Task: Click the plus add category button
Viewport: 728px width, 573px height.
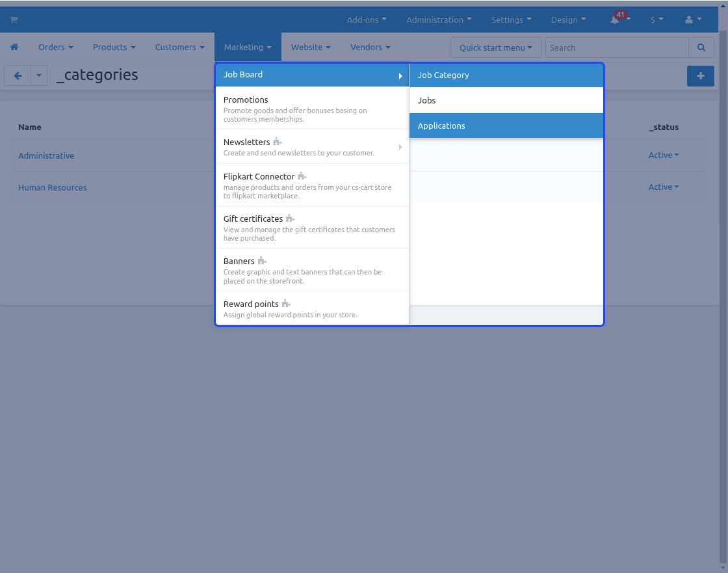Action: click(701, 75)
